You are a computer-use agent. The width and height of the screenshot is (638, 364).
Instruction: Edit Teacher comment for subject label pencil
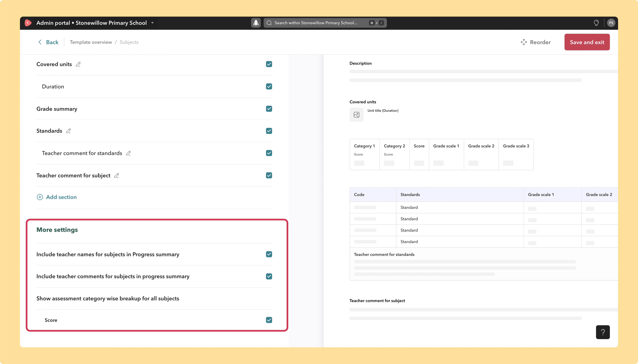117,175
